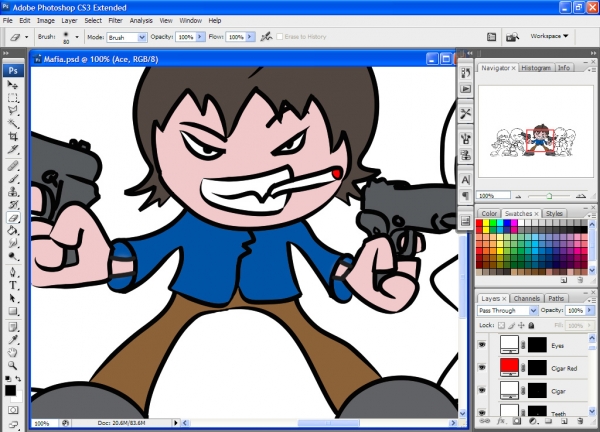600x432 pixels.
Task: Select the Crop tool
Action: 13,136
